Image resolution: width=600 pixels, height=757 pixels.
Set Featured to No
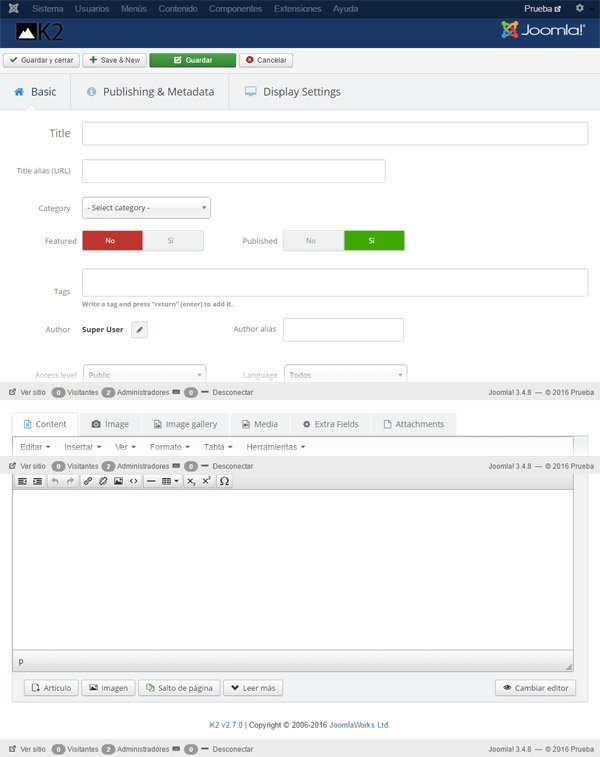[x=112, y=240]
